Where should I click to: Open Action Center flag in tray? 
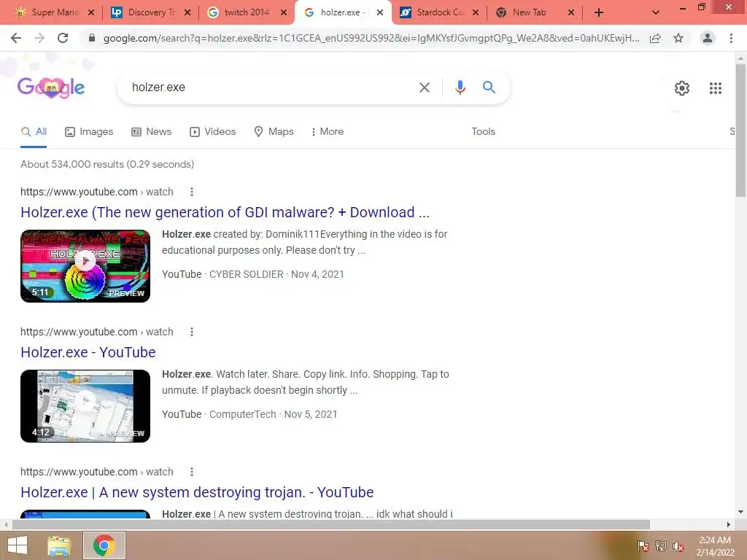643,546
